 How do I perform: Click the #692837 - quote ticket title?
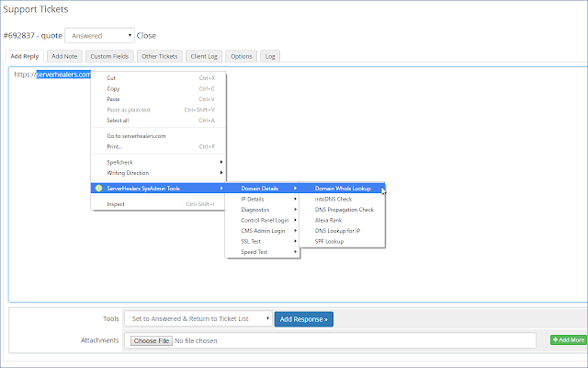click(33, 36)
